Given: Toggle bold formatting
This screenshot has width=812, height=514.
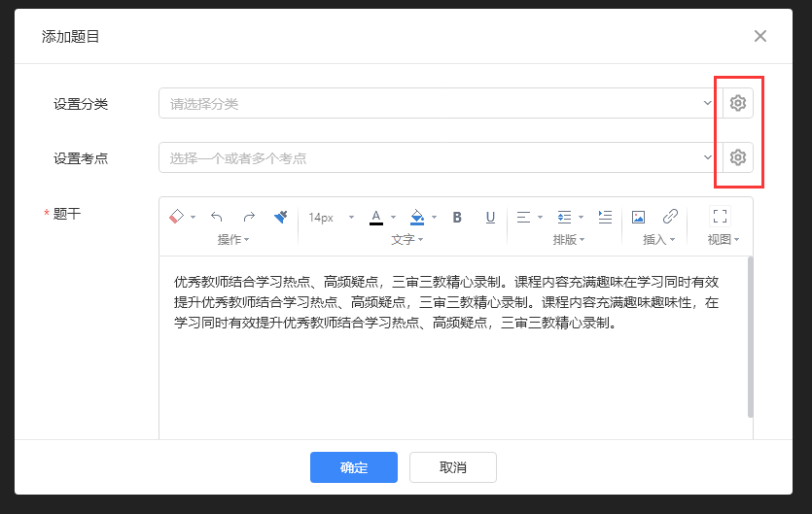Looking at the screenshot, I should click(457, 217).
